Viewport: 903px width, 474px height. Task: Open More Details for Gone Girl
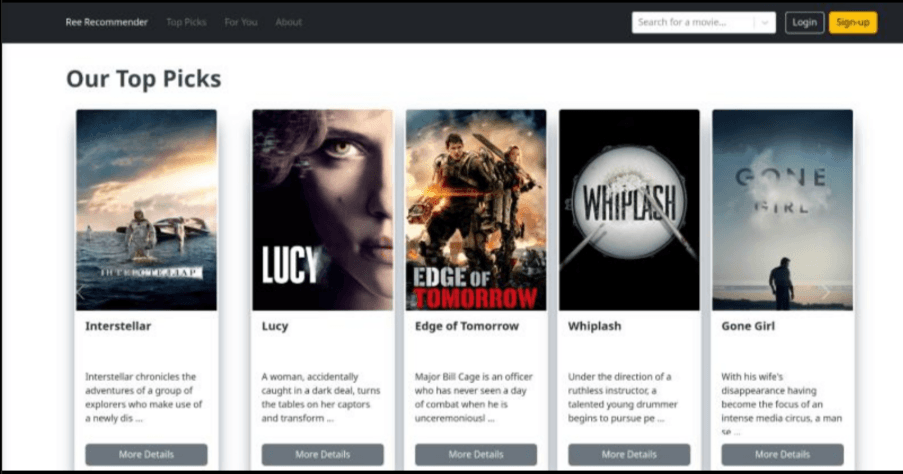[782, 454]
